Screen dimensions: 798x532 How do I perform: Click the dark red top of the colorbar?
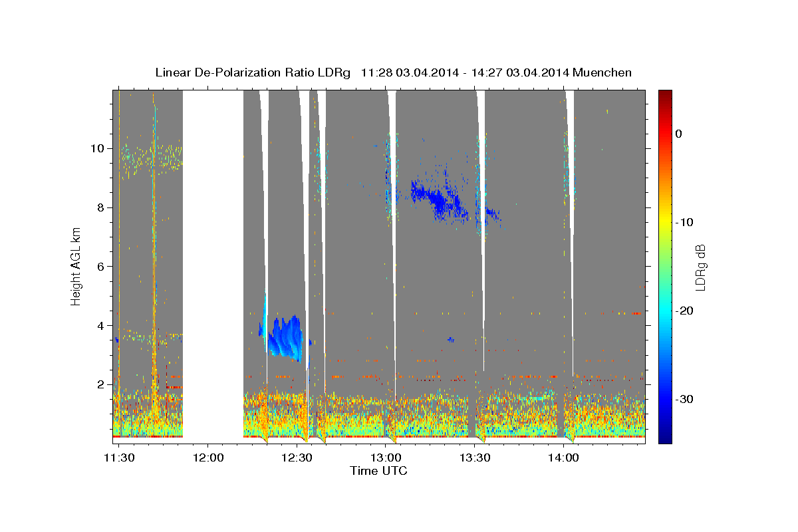tap(664, 94)
